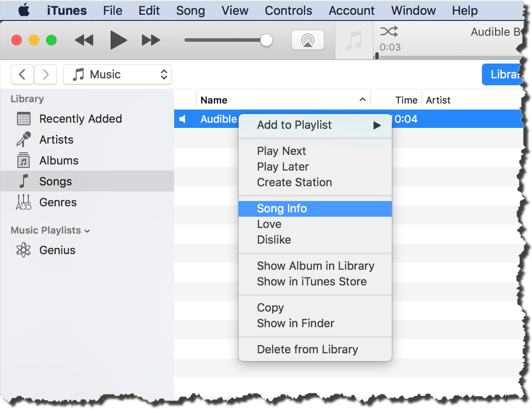Image resolution: width=532 pixels, height=409 pixels.
Task: Sort by the Name column header
Action: coord(283,100)
